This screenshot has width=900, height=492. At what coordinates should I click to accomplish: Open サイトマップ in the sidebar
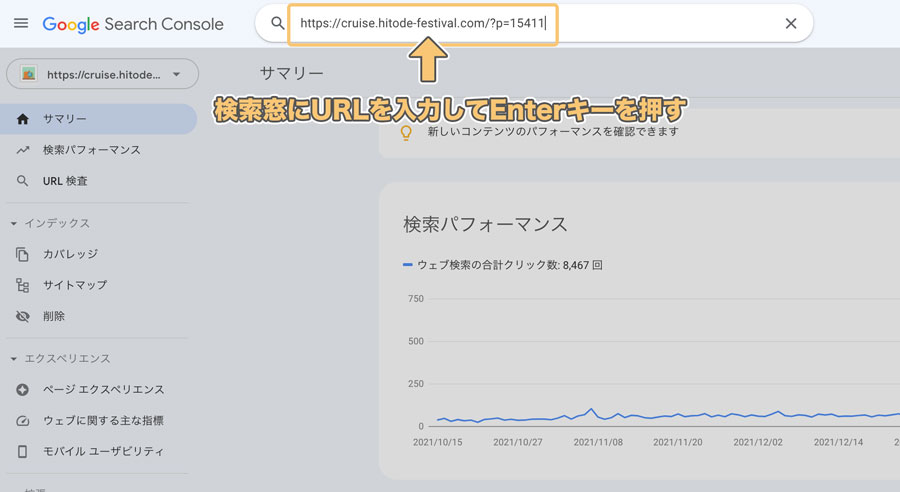(x=75, y=285)
